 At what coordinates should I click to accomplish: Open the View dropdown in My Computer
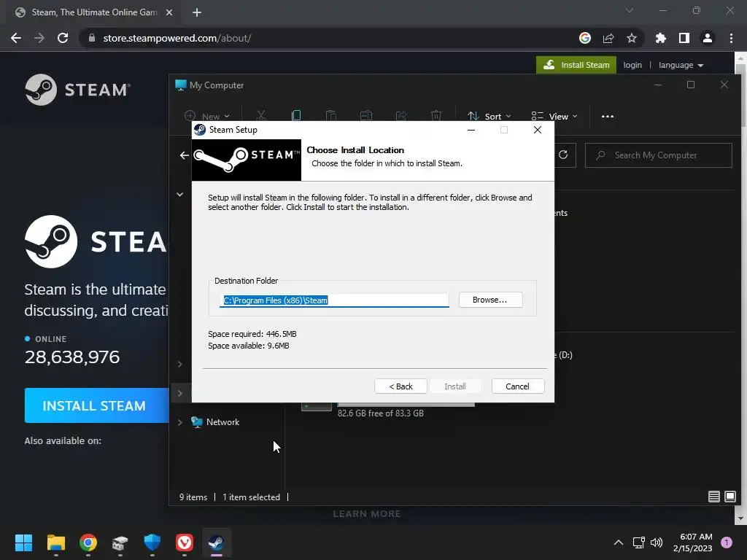554,116
